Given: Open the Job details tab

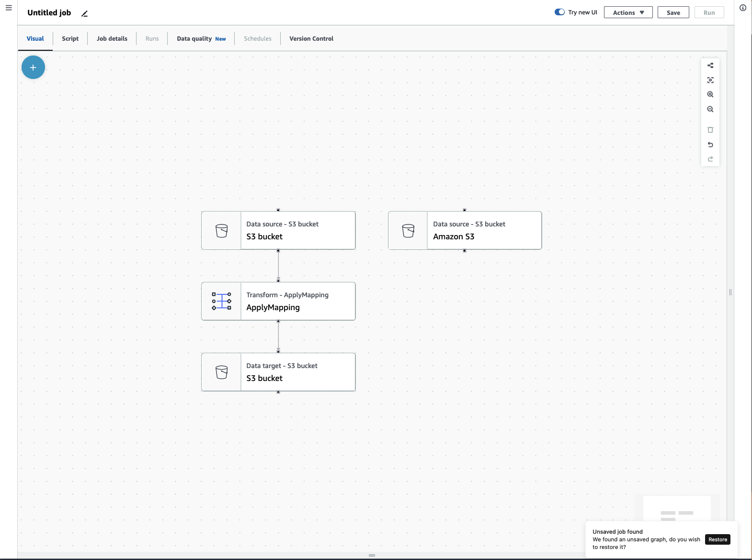Looking at the screenshot, I should tap(112, 39).
